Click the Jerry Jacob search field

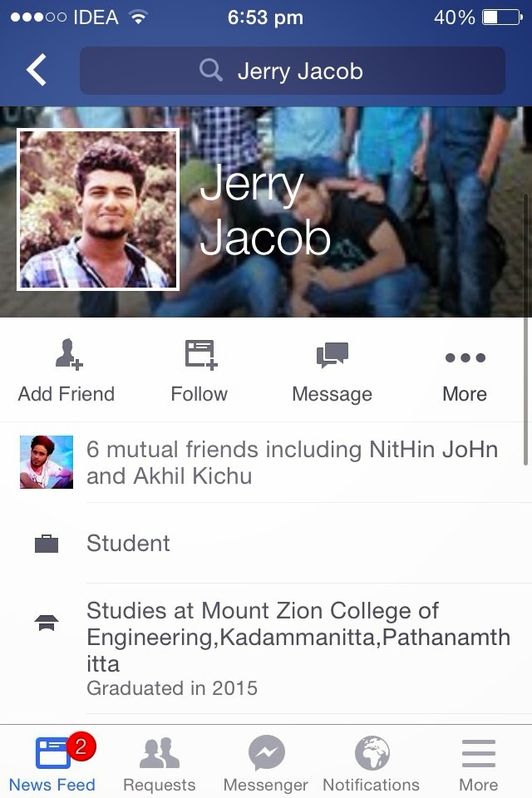pos(293,70)
